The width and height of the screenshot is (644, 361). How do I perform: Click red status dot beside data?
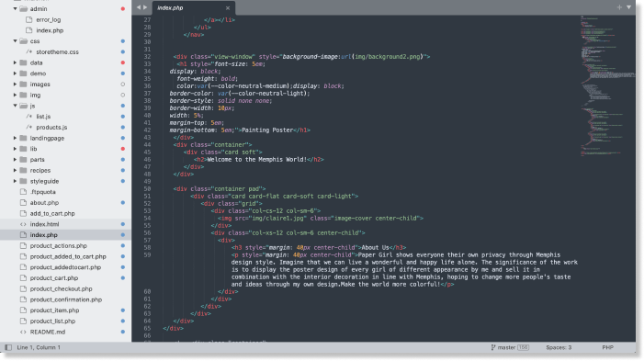[x=123, y=62]
